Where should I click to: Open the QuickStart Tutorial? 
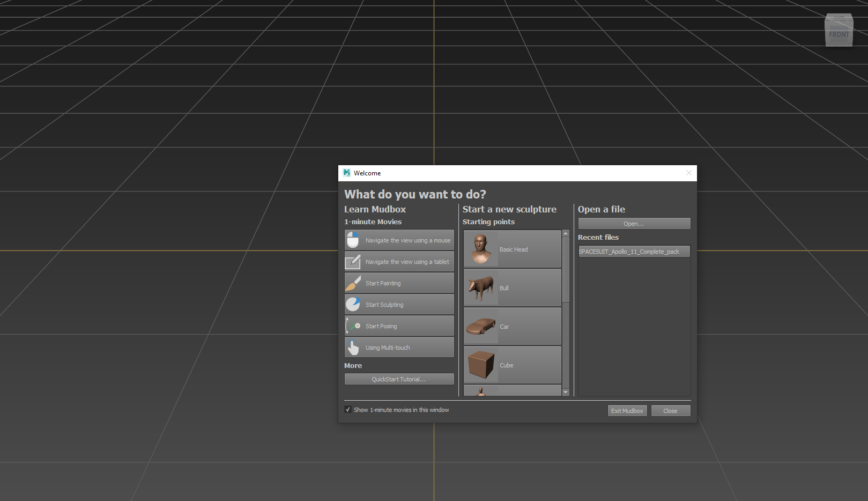399,379
